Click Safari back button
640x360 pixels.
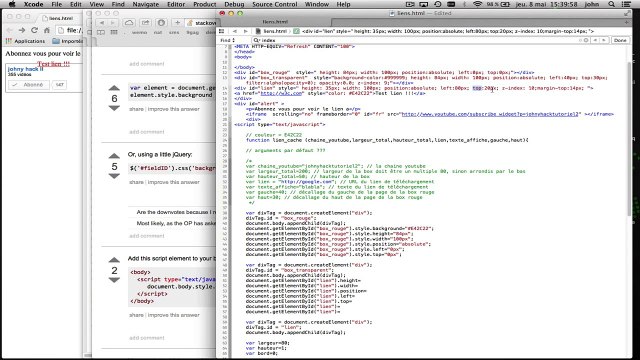tap(102, 23)
